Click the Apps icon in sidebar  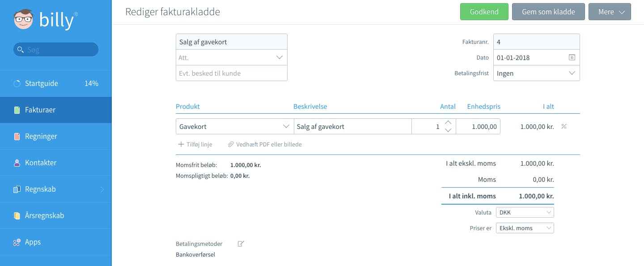[17, 242]
